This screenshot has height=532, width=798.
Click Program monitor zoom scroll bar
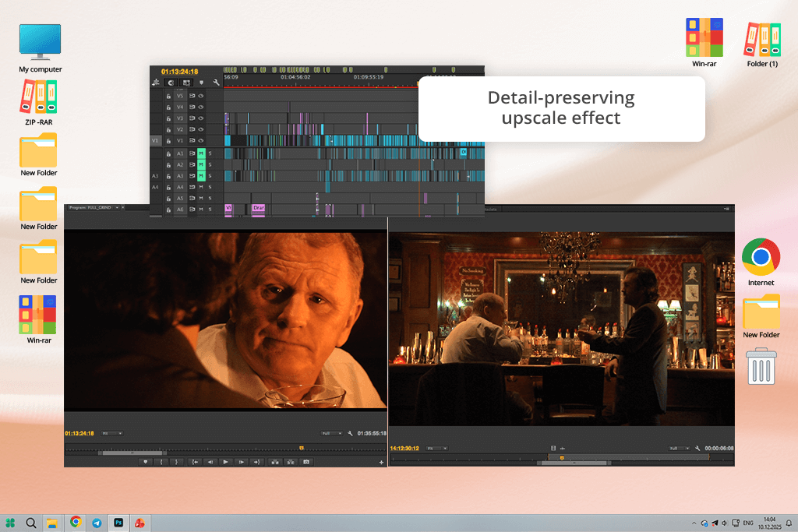(x=132, y=453)
